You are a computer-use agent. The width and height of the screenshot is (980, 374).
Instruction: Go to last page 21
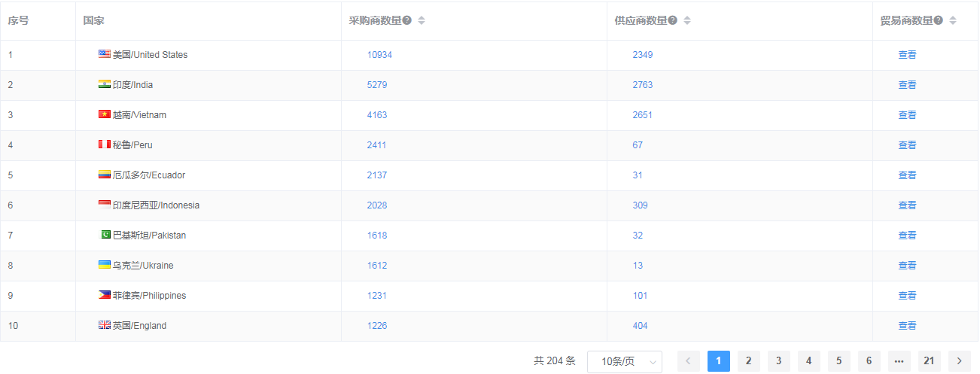(x=930, y=361)
